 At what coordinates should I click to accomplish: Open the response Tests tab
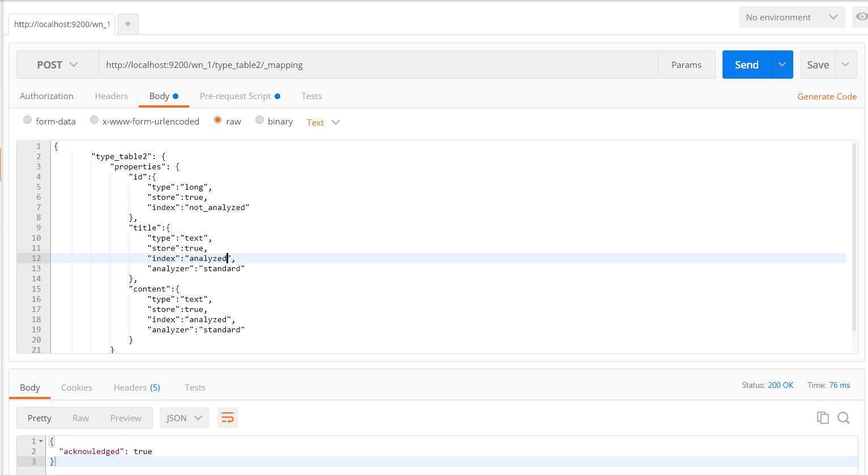(195, 387)
